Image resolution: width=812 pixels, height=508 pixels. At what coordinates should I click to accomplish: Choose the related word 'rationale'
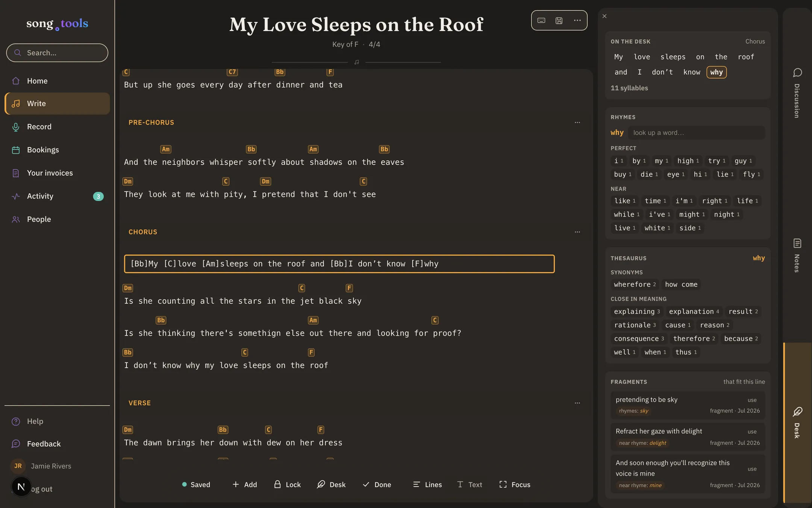point(635,325)
